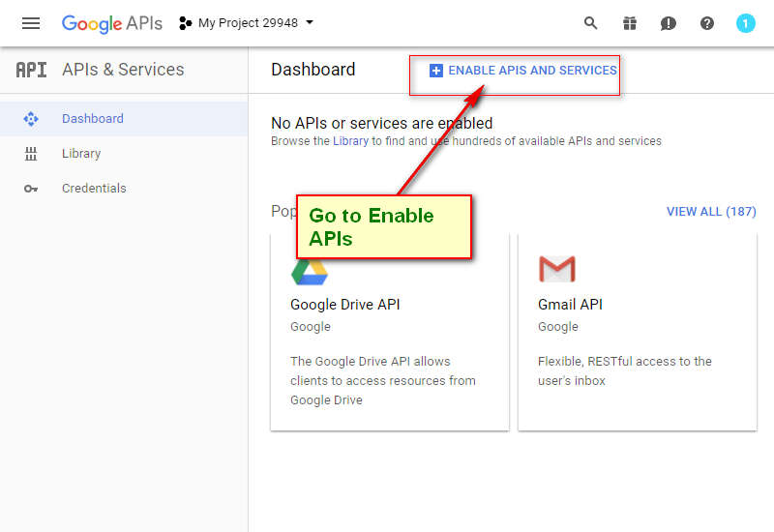Click the Google APIs logo
This screenshot has width=774, height=532.
point(111,23)
